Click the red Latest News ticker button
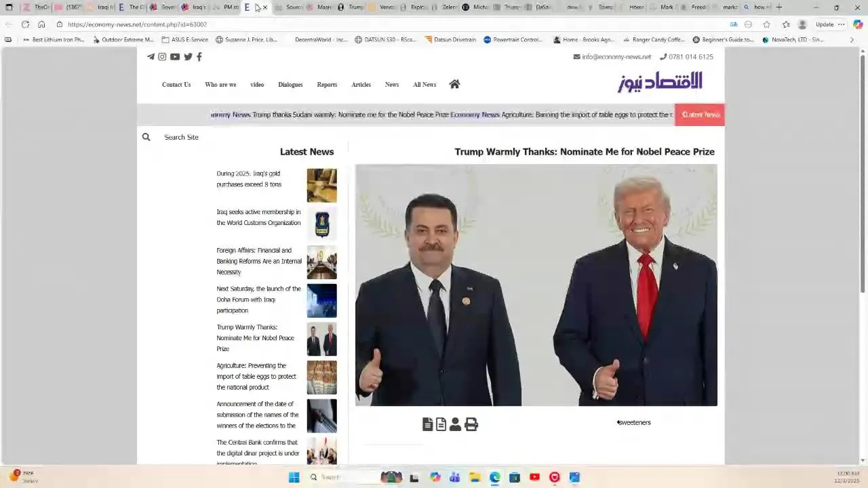868x488 pixels. click(700, 115)
